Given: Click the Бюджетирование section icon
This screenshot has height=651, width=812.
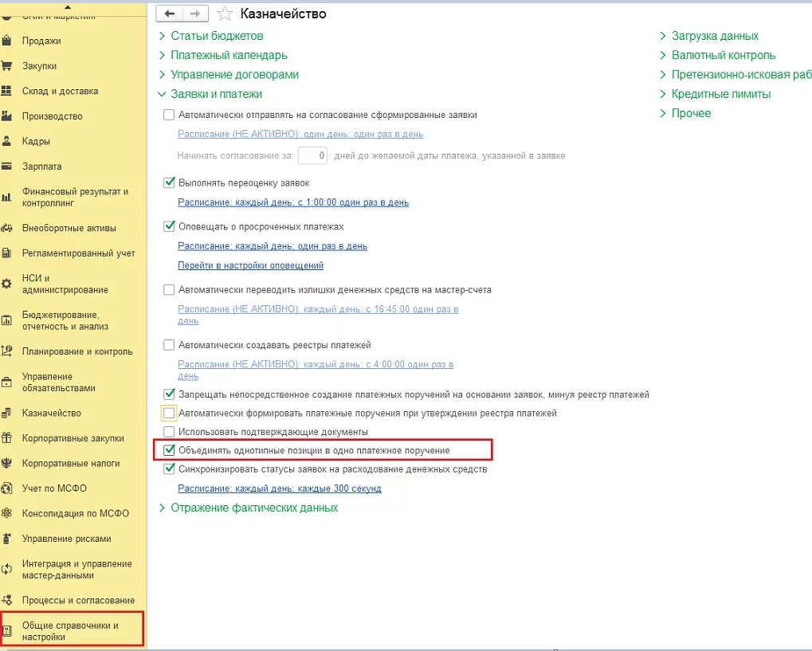Looking at the screenshot, I should tap(6, 320).
